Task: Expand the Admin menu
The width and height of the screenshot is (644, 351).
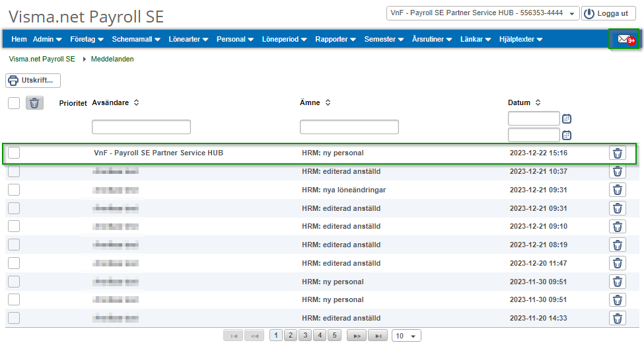Action: 48,40
